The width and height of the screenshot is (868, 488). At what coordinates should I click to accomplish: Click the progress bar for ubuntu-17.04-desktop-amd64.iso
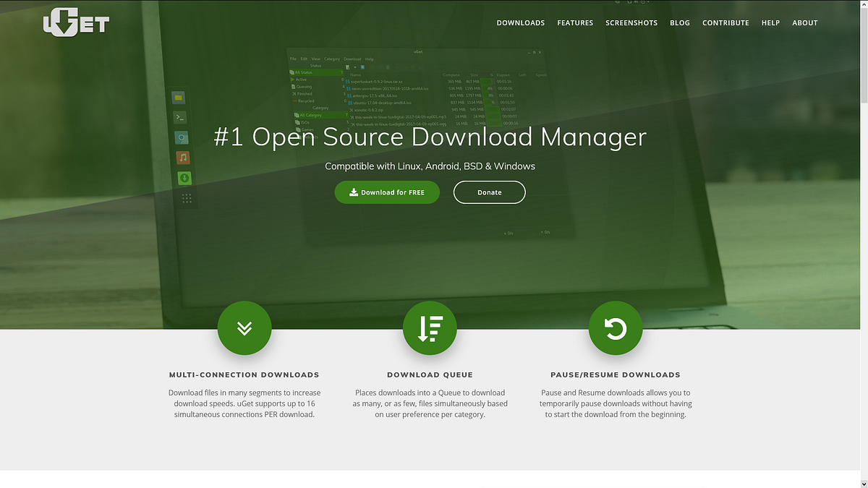[x=489, y=103]
